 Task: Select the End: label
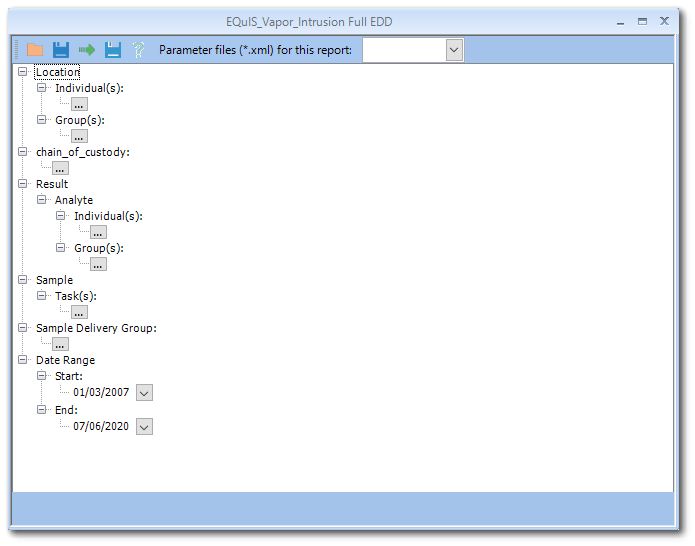[66, 410]
